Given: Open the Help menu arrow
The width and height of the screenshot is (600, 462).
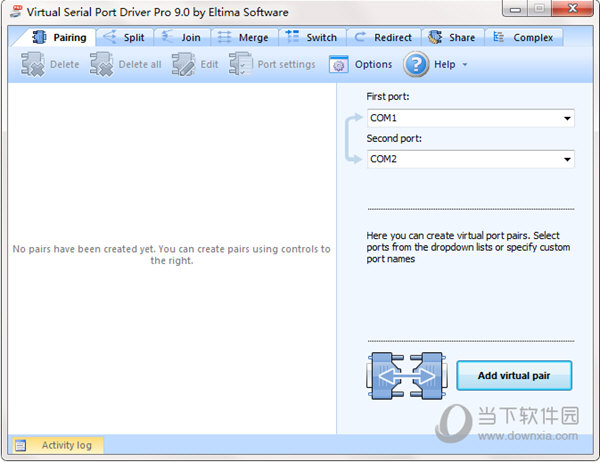Looking at the screenshot, I should (x=465, y=65).
